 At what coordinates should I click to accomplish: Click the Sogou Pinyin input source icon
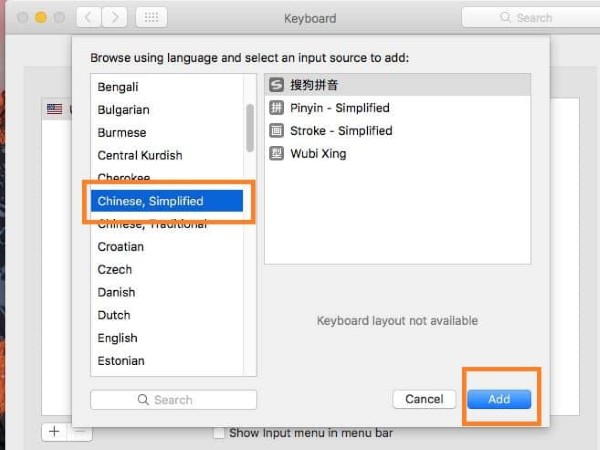(276, 85)
